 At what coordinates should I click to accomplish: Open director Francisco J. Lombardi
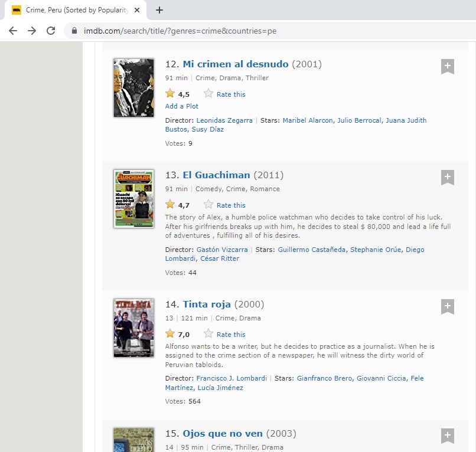tap(232, 378)
